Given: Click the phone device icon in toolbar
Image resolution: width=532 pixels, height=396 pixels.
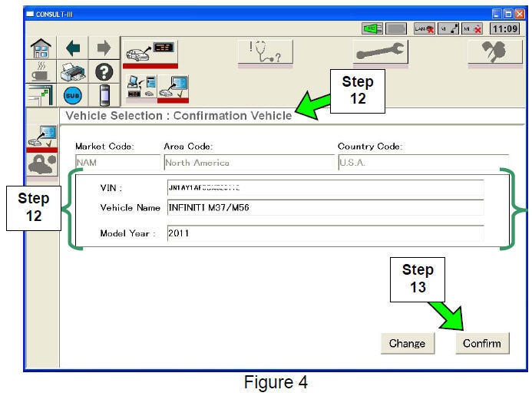Looking at the screenshot, I should point(104,97).
